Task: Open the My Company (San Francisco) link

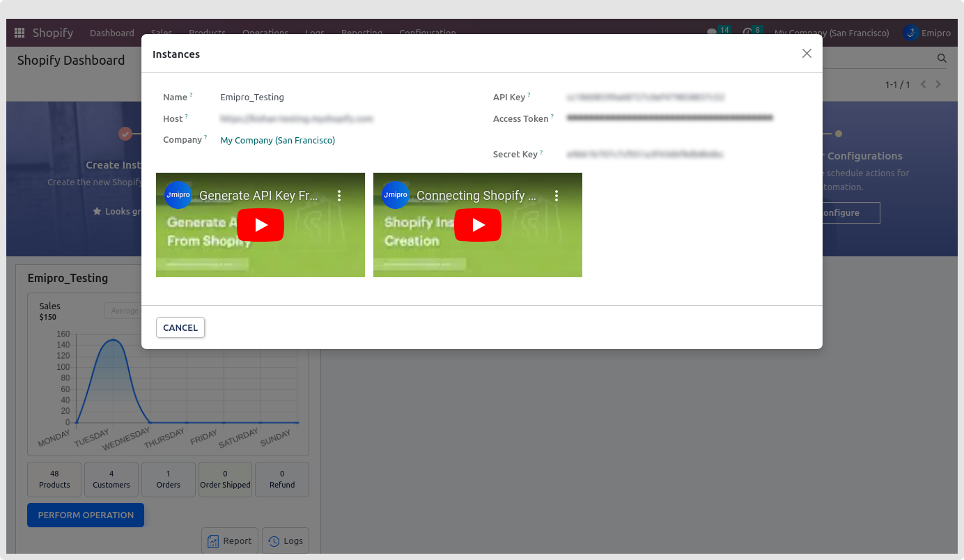Action: (x=277, y=140)
